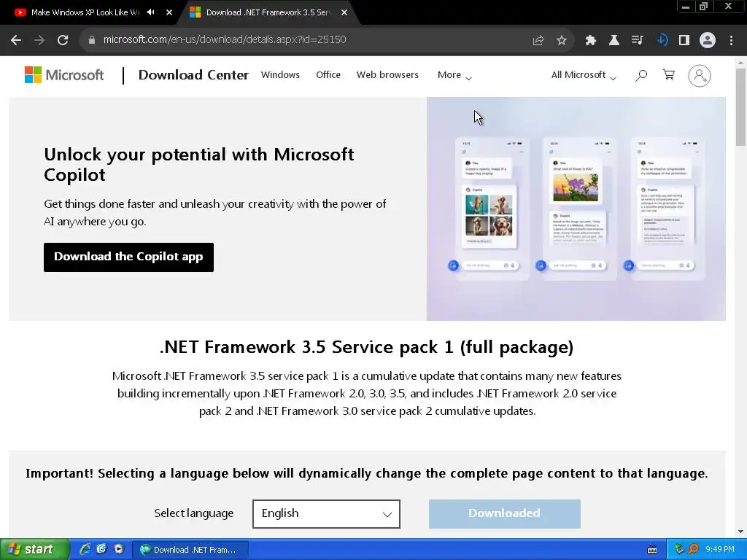Launch Windows Media Player from quick launch
The image size is (747, 560).
click(x=119, y=549)
